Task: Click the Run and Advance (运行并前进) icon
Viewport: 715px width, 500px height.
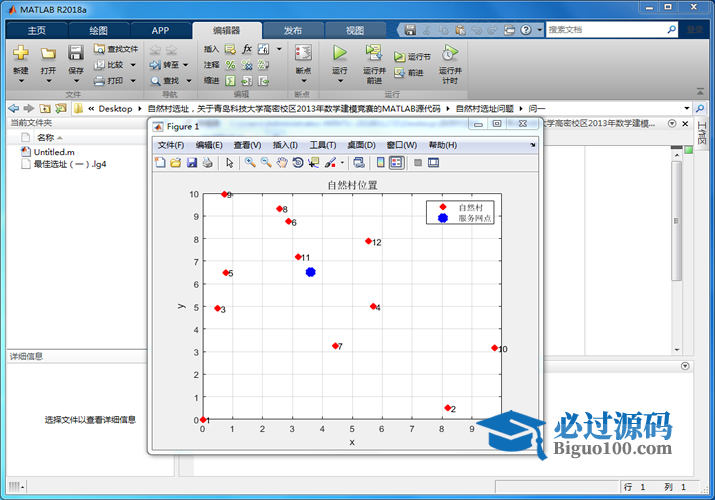Action: click(374, 53)
